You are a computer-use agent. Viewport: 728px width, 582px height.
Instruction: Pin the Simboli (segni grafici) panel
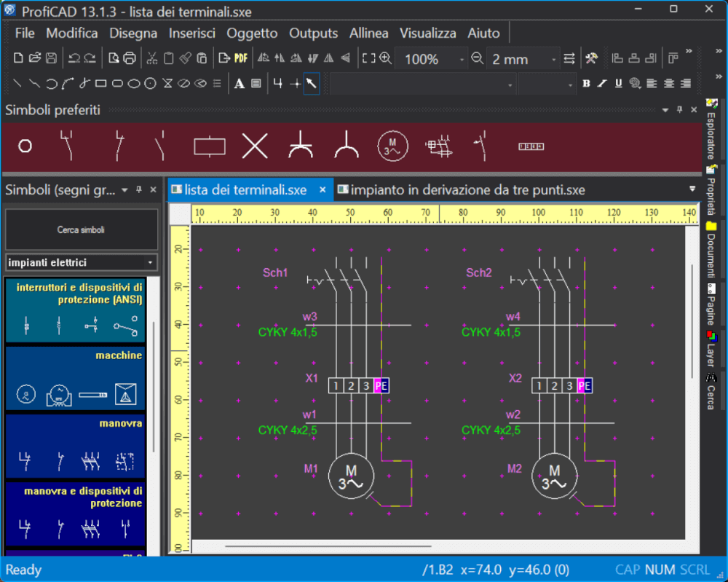coord(139,189)
